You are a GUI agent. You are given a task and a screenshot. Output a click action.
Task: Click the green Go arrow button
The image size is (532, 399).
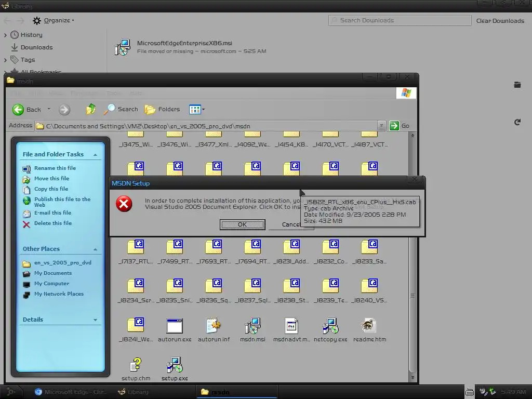394,126
